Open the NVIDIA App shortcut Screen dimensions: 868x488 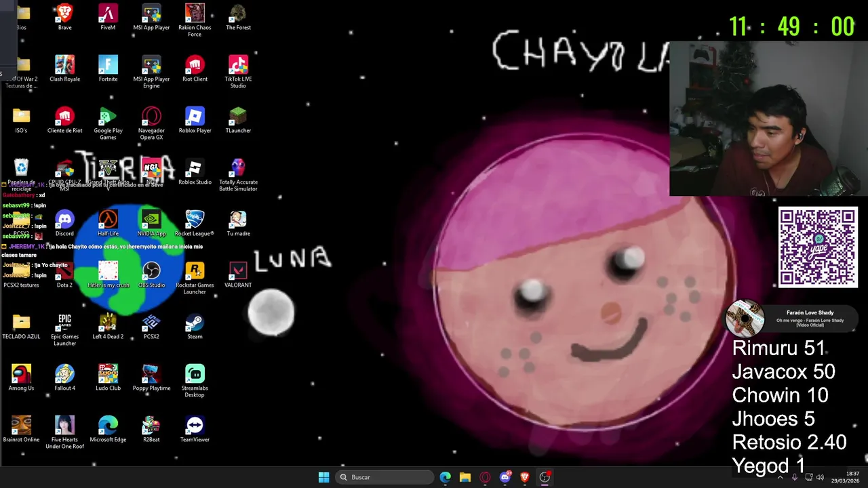pos(151,223)
